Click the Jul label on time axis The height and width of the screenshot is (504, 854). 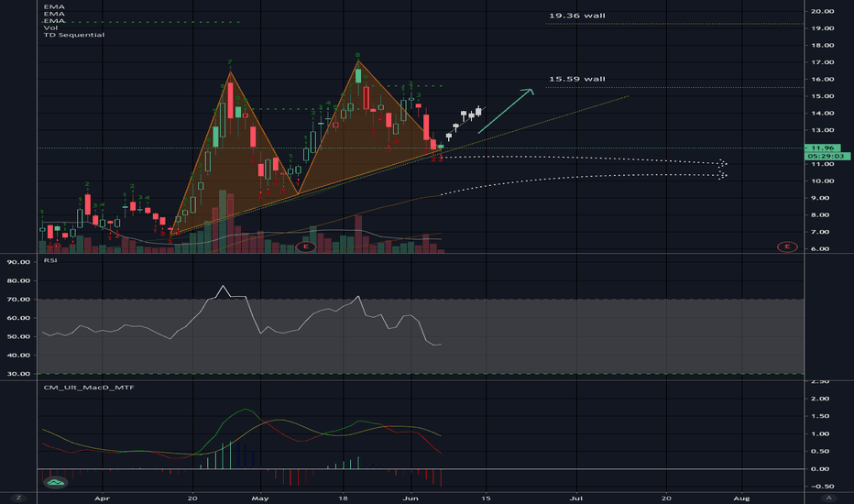[576, 498]
